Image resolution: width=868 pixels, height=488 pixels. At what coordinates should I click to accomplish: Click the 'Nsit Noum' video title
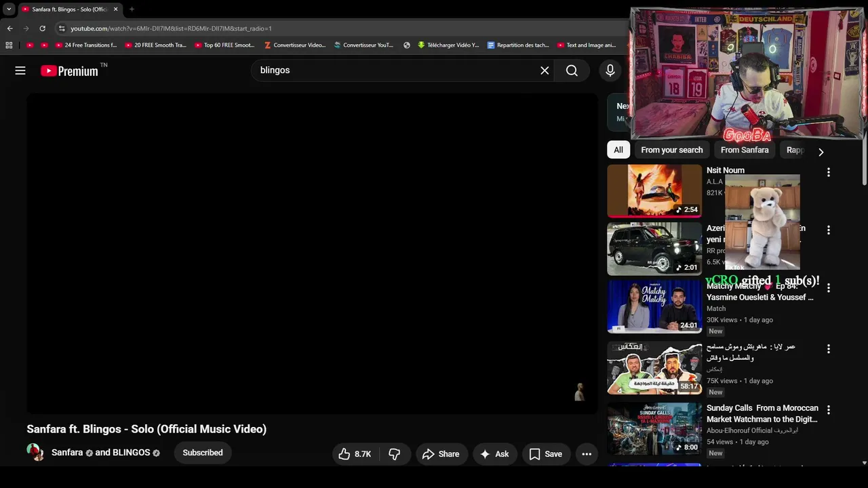(x=726, y=170)
